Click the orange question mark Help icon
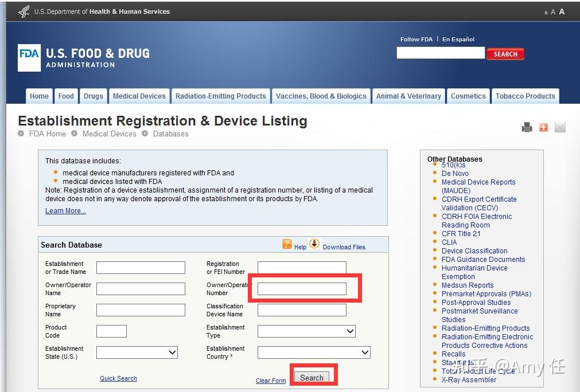 point(287,244)
